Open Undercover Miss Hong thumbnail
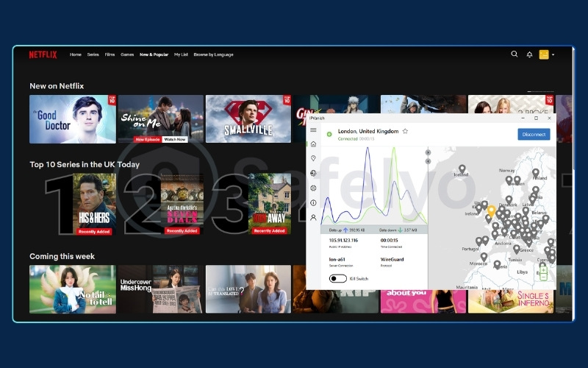Image resolution: width=588 pixels, height=368 pixels. (x=160, y=289)
